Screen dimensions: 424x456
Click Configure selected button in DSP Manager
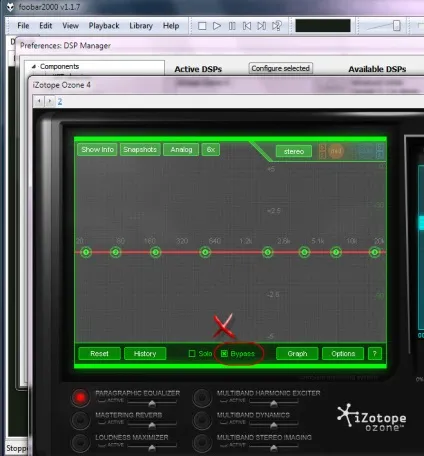(x=280, y=68)
